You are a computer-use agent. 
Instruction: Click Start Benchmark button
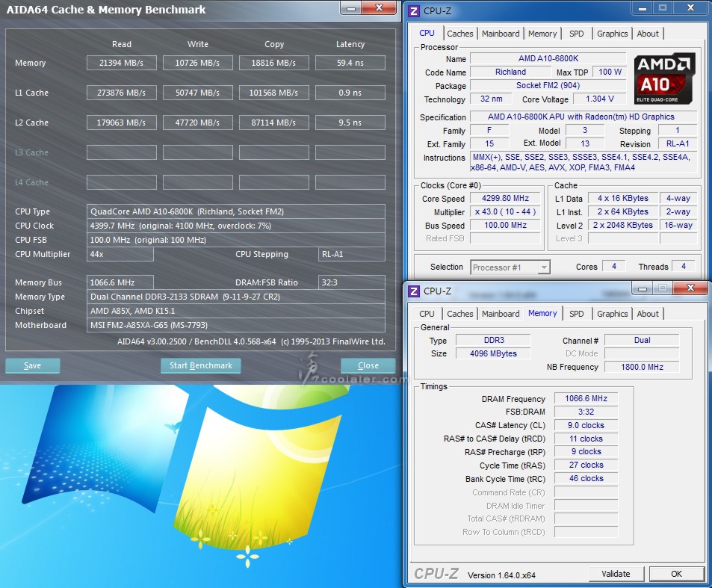tap(201, 365)
